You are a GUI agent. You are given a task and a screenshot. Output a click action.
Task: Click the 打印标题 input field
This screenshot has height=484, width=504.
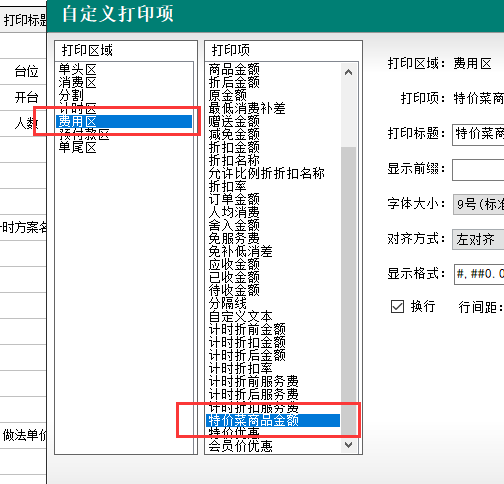478,134
